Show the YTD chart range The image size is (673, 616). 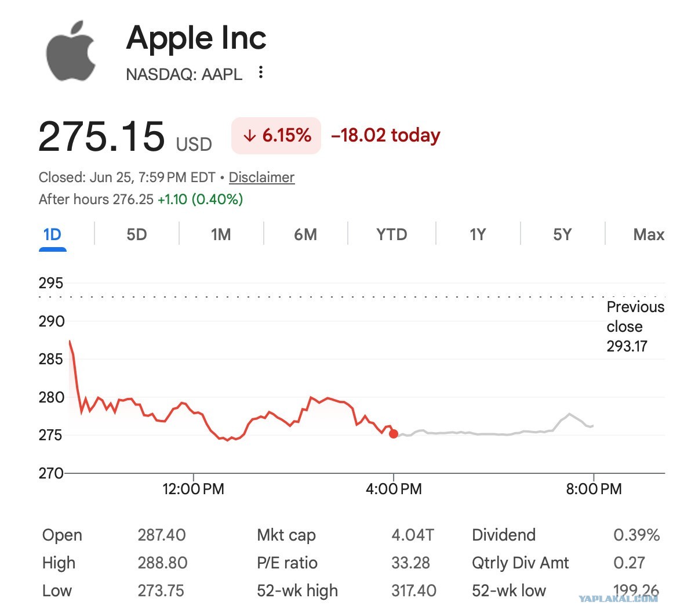391,235
